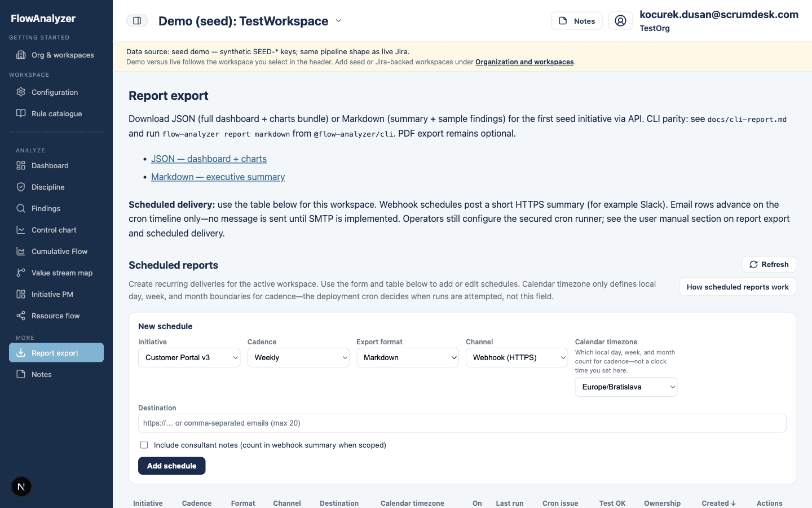The height and width of the screenshot is (508, 812).
Task: Open Markdown — executive summary link
Action: coord(218,177)
